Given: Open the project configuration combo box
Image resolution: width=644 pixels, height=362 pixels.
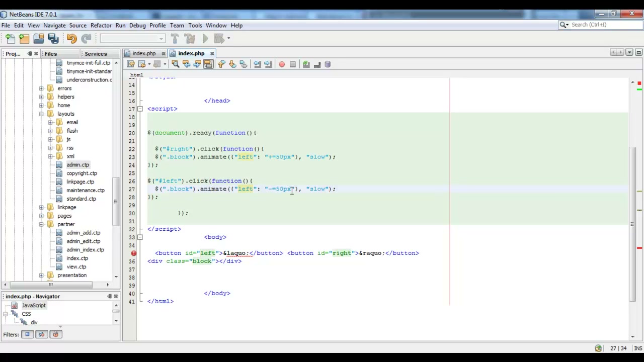Looking at the screenshot, I should pos(133,39).
